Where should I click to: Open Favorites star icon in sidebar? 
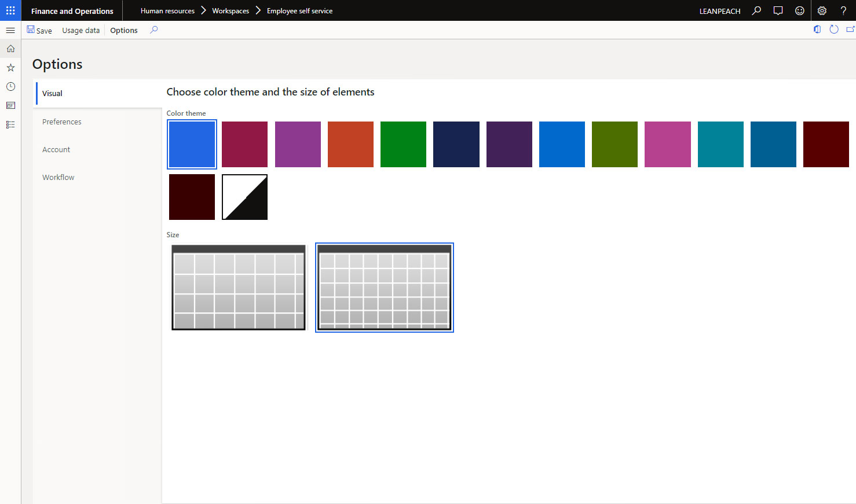tap(10, 68)
